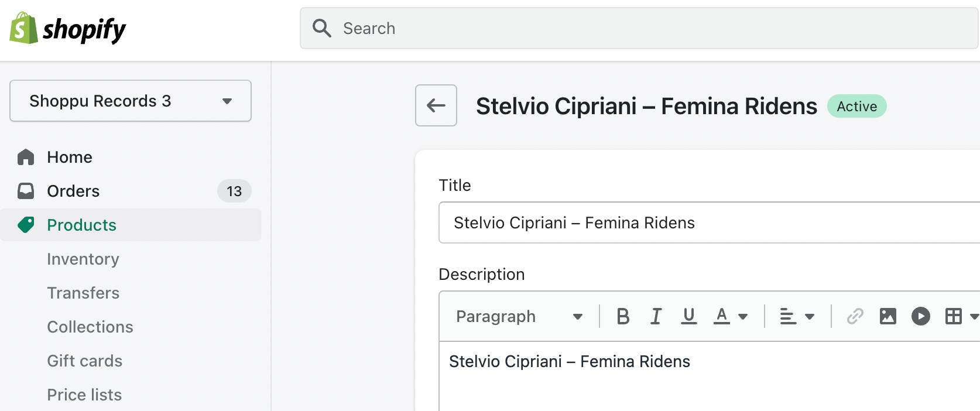Open the Paragraph style dropdown
Screen dimensions: 980x411
(519, 316)
